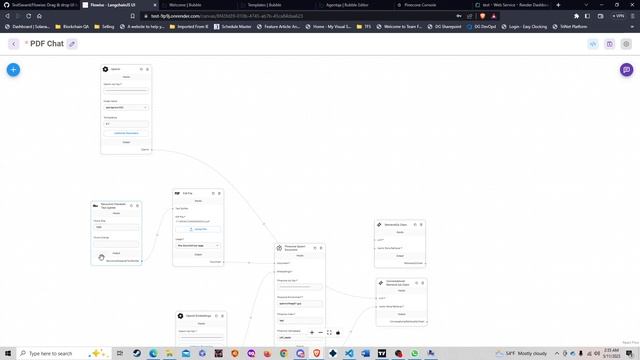Duplicate the Recursive Character Text Splitter node
This screenshot has height=360, width=640.
point(131,206)
